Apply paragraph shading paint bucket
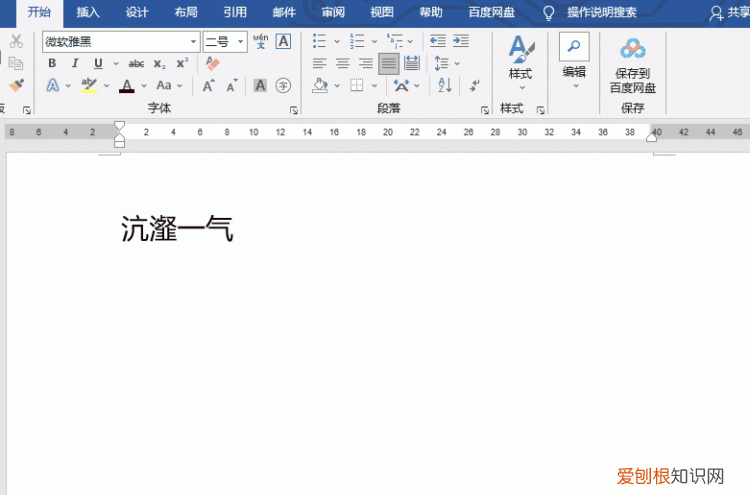 [x=320, y=86]
